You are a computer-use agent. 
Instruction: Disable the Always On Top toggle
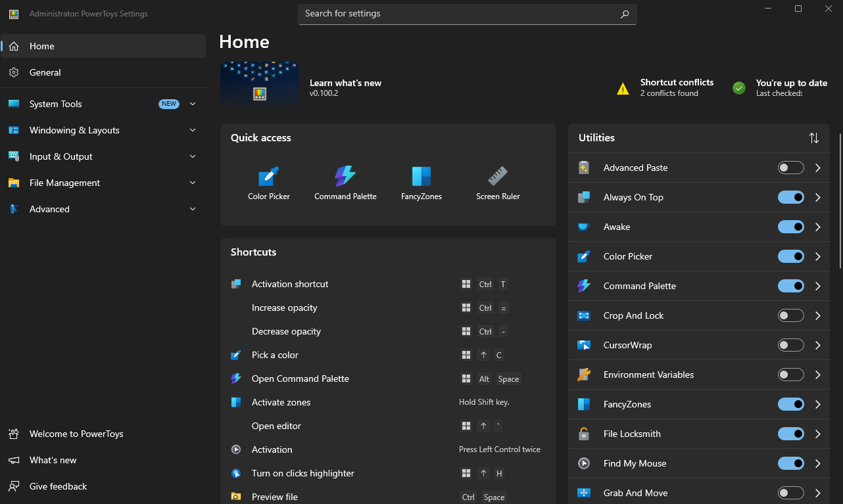(791, 197)
